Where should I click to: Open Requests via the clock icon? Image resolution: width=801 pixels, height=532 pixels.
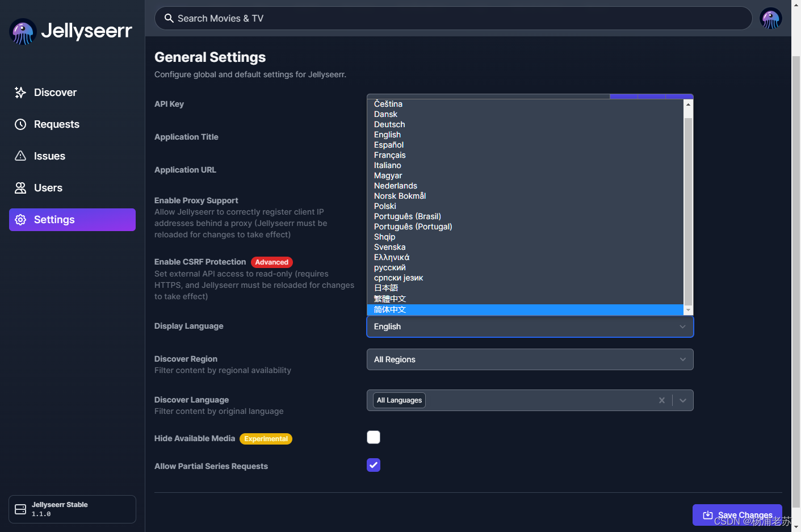click(x=20, y=124)
